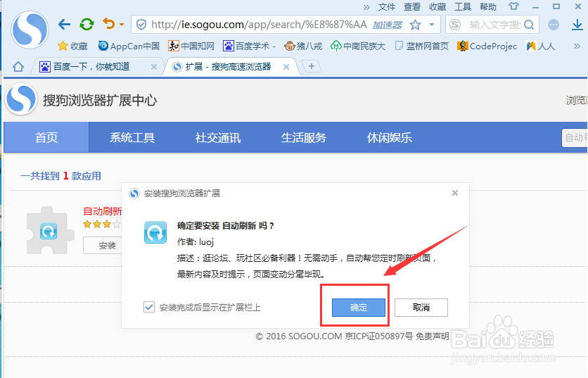Open the address bar dropdown arrow
This screenshot has height=378, width=588.
(432, 25)
